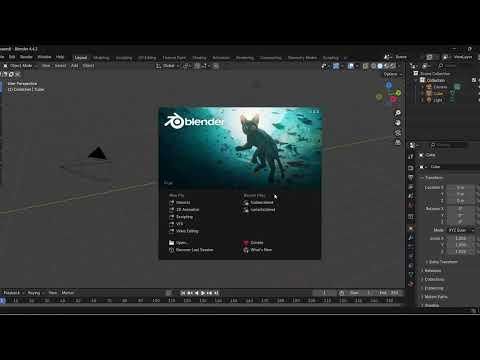Click the Scale X value field
Image resolution: width=480 pixels, height=360 pixels.
click(460, 239)
